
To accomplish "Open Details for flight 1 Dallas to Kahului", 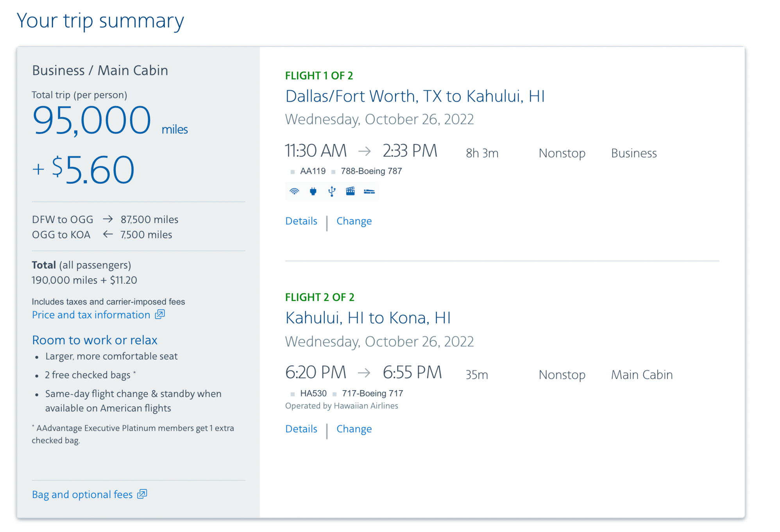I will coord(301,221).
